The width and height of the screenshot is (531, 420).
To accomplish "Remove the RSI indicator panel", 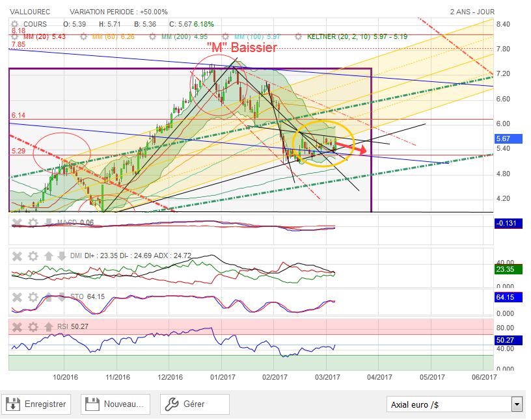I will (x=17, y=327).
